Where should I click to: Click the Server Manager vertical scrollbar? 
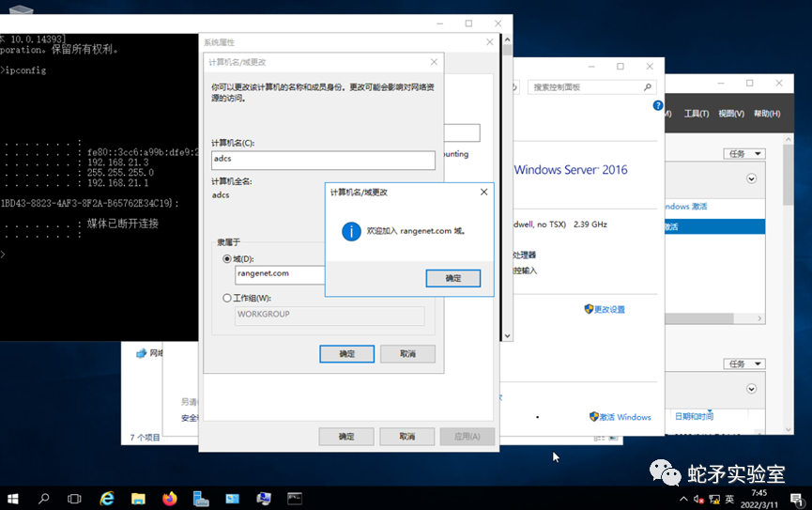click(x=789, y=176)
